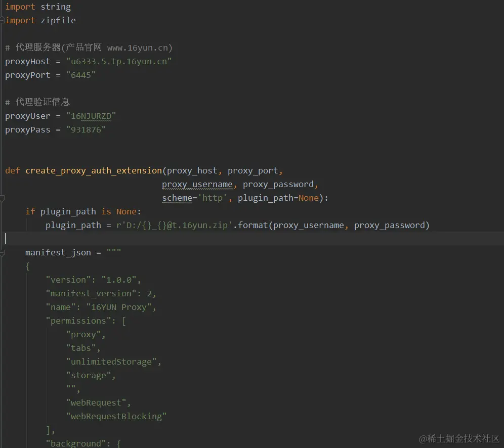Click the comment containing www.16yun.cn
The image size is (504, 448).
(89, 48)
